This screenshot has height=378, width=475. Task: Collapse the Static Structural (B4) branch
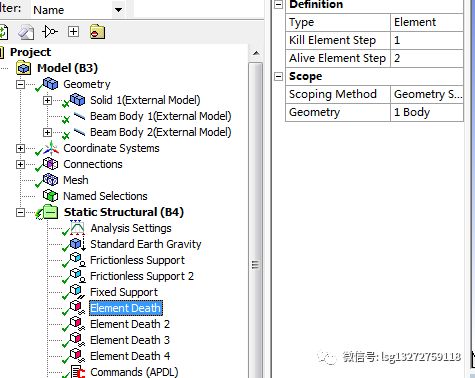(20, 212)
